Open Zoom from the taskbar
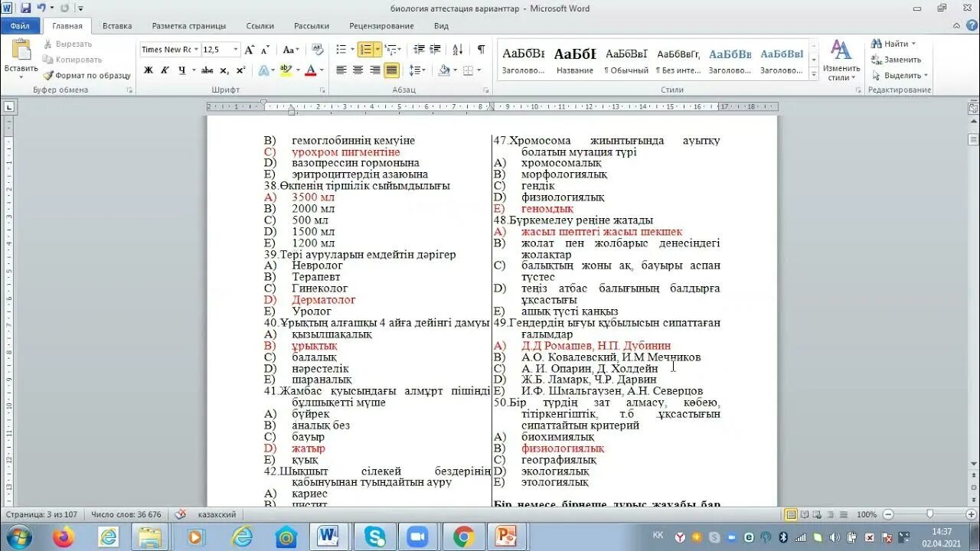980x551 pixels. click(418, 536)
